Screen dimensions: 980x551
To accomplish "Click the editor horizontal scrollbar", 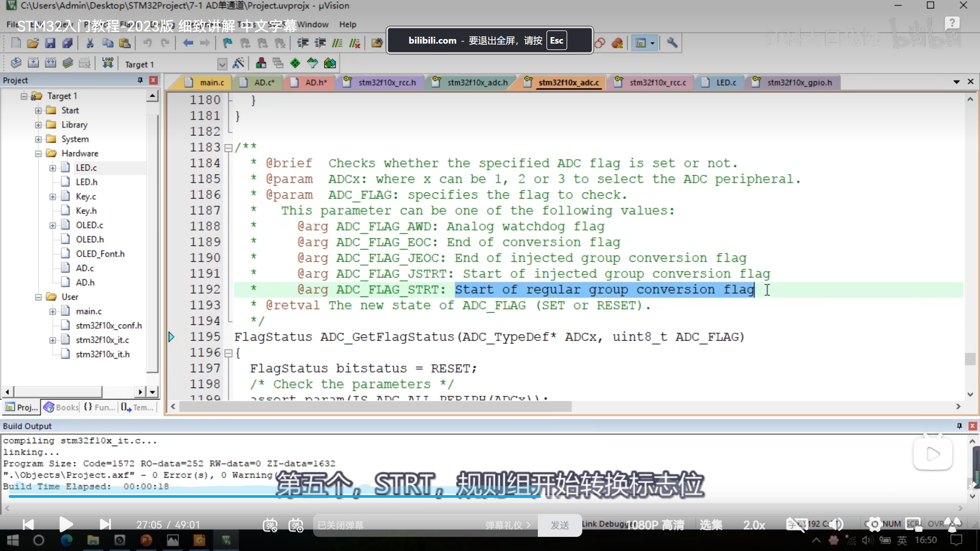I will tap(375, 406).
